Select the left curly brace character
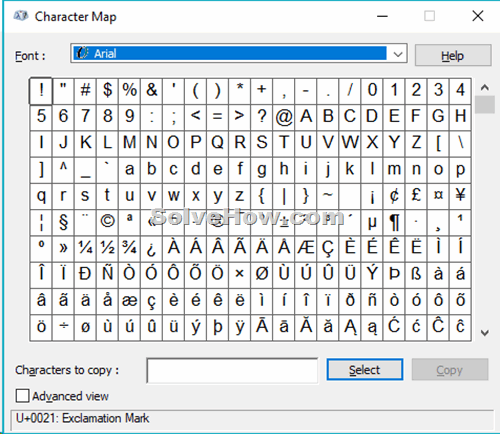 (262, 196)
